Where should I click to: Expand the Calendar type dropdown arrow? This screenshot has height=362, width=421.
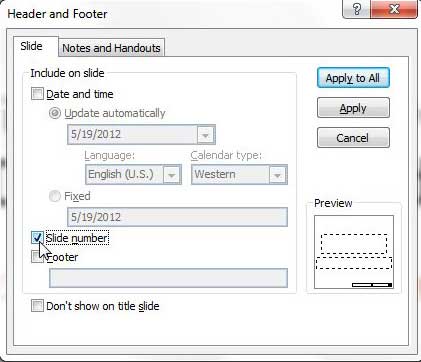tap(277, 175)
